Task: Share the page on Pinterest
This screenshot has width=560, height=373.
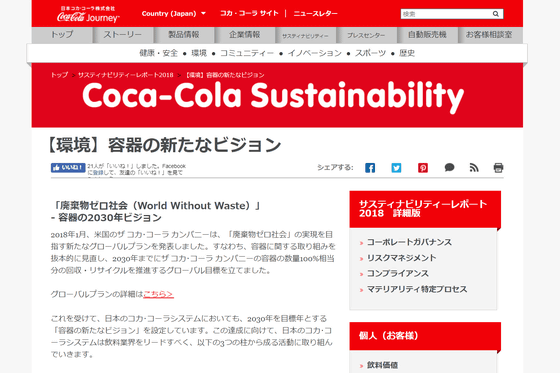Action: coord(423,168)
